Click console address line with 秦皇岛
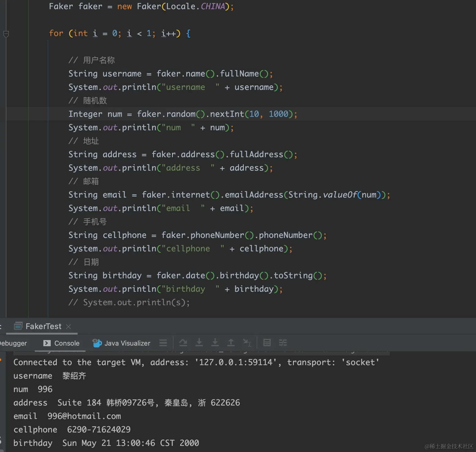Screen dimensions: 476x452 click(x=127, y=403)
